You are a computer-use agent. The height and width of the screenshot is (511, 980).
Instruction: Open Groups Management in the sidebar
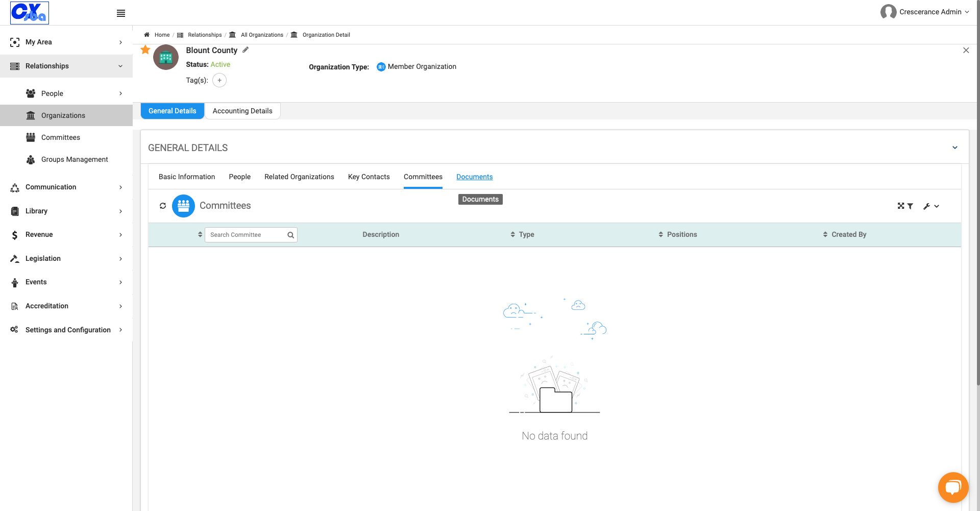[66, 159]
